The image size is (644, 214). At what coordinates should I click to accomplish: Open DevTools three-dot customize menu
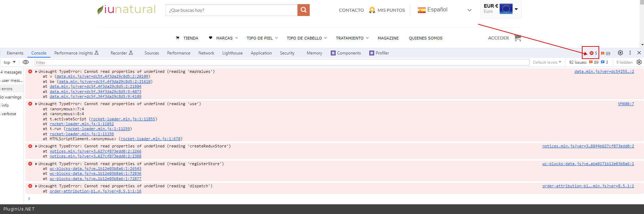click(630, 53)
